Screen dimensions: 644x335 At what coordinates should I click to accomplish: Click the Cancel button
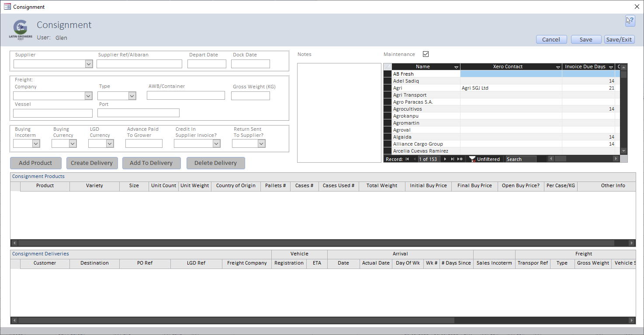coord(551,39)
